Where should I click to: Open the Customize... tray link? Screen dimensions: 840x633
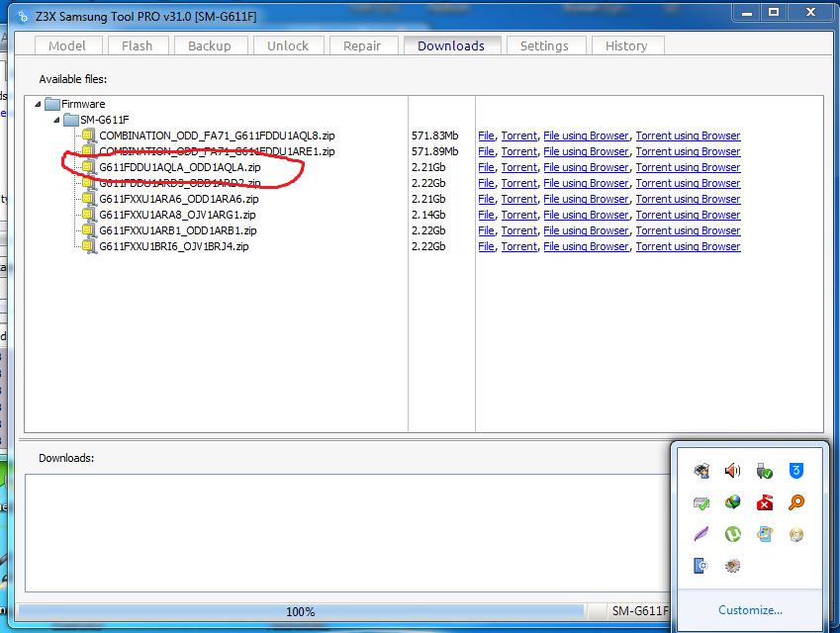click(750, 610)
